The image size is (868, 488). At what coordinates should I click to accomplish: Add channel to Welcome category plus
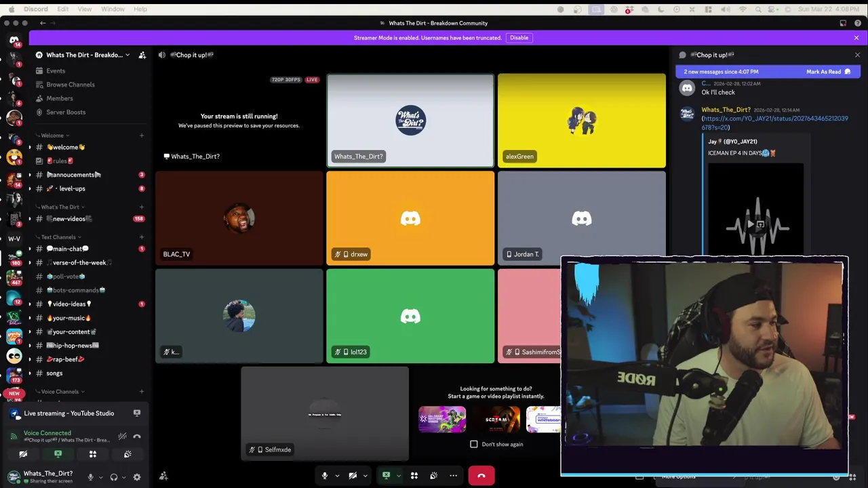(142, 136)
